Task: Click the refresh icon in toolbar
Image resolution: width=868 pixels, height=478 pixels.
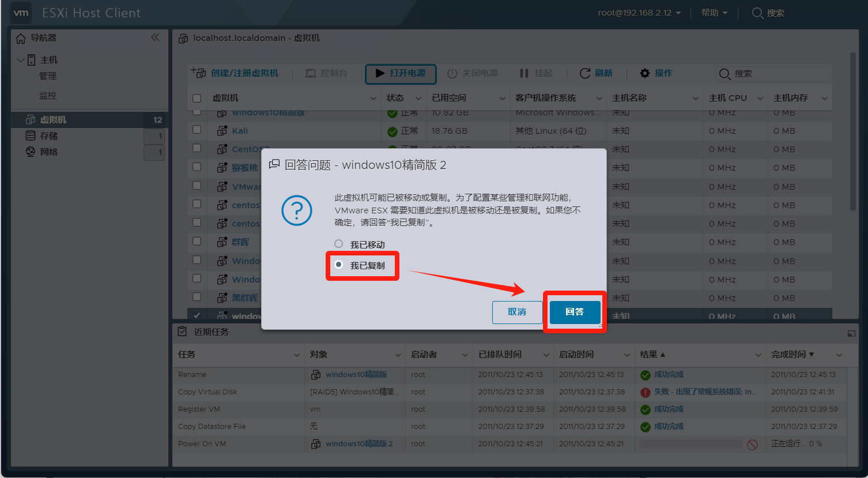Action: [584, 73]
